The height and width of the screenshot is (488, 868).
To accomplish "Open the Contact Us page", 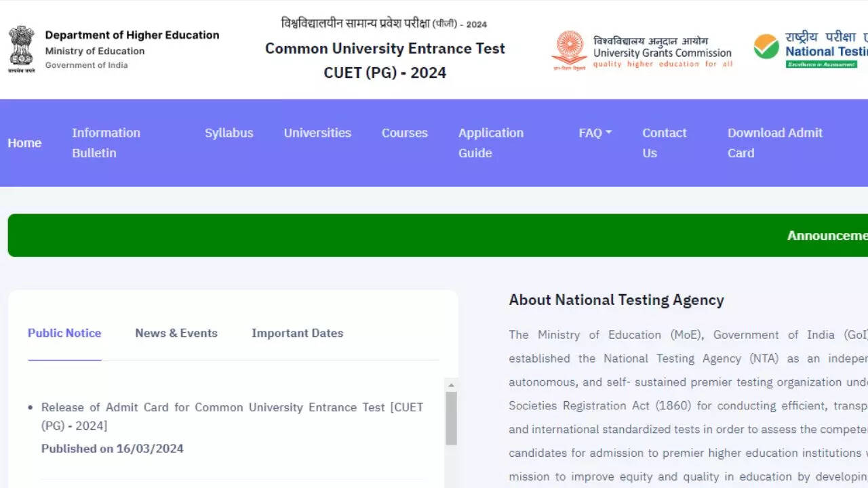I will (664, 143).
